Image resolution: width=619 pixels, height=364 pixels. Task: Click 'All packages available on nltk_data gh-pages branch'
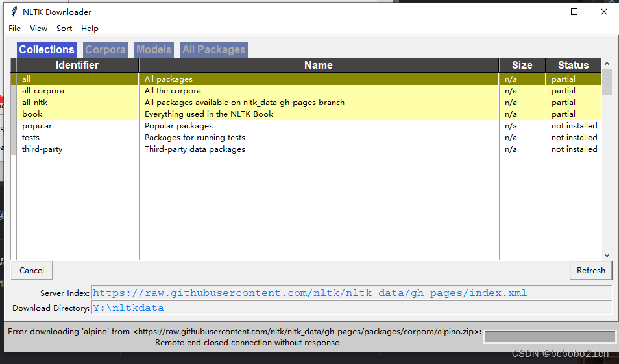click(245, 103)
